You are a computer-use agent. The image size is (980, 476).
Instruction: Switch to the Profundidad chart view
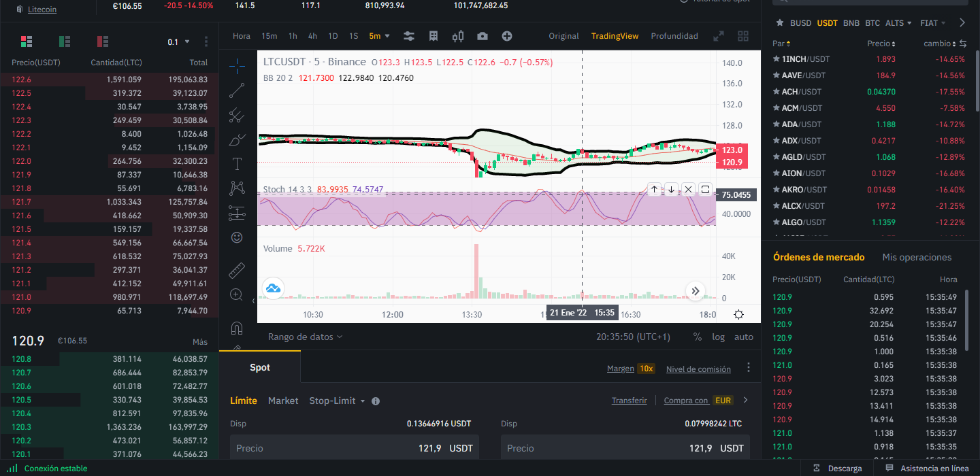(674, 36)
